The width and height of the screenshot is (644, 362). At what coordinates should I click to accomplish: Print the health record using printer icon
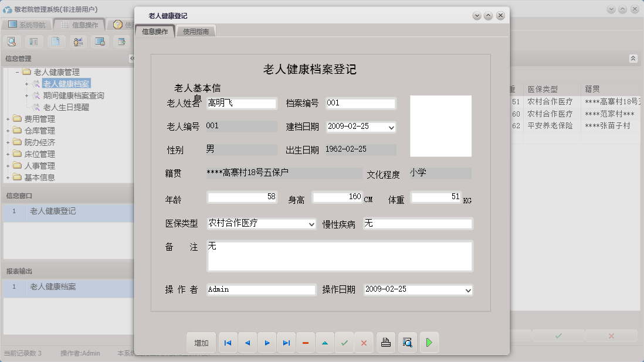coord(385,343)
